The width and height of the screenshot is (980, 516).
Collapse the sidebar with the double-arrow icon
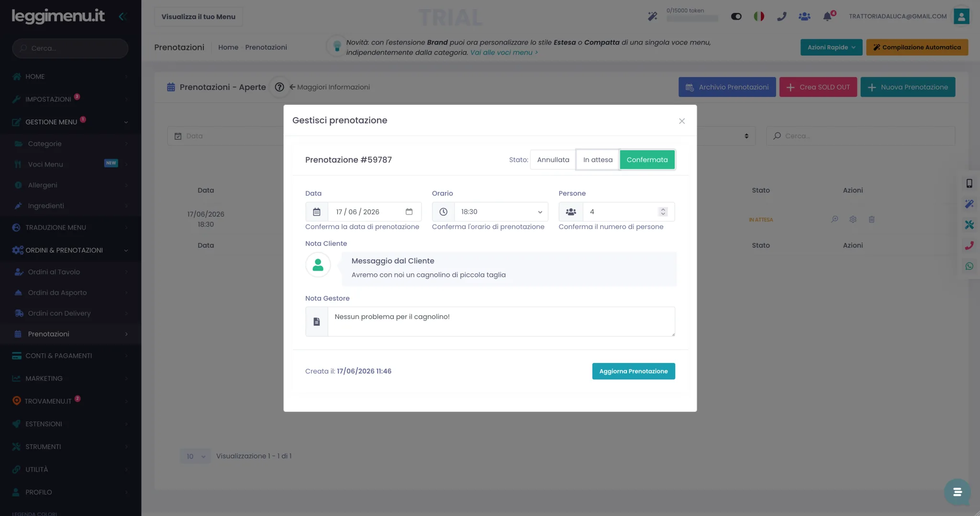pyautogui.click(x=122, y=16)
